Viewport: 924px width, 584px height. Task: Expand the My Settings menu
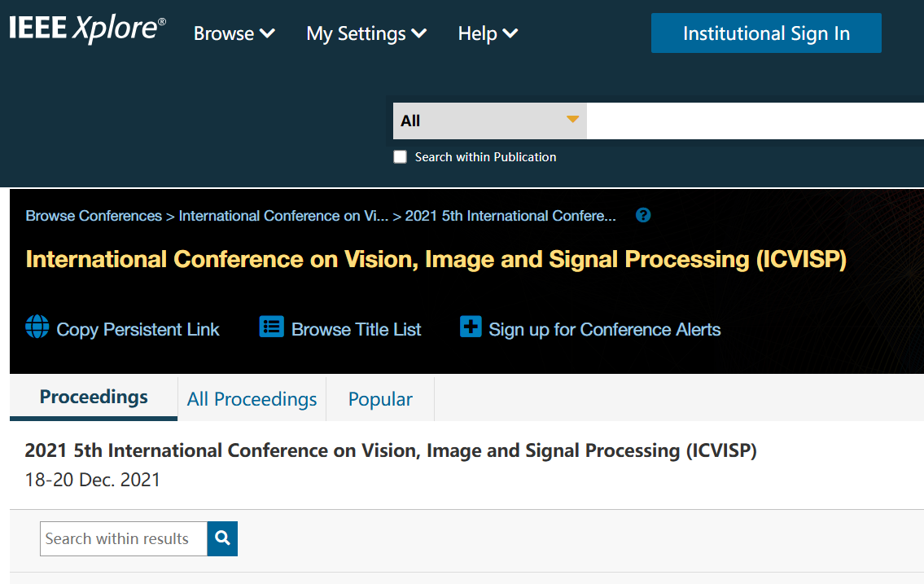pyautogui.click(x=366, y=33)
